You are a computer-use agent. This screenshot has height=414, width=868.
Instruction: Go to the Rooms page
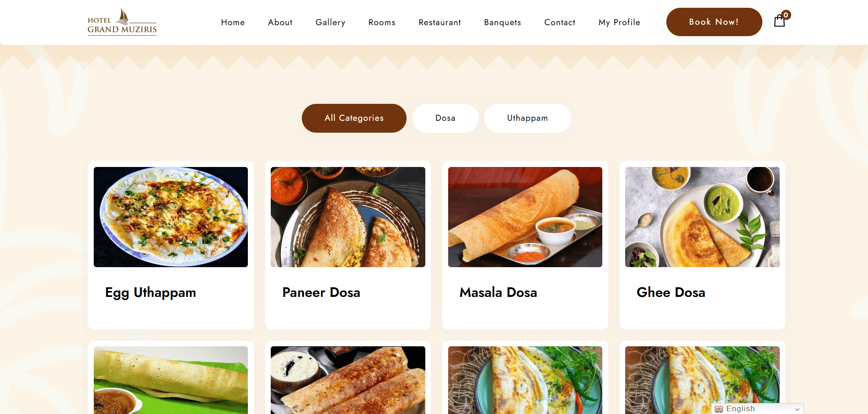coord(382,22)
